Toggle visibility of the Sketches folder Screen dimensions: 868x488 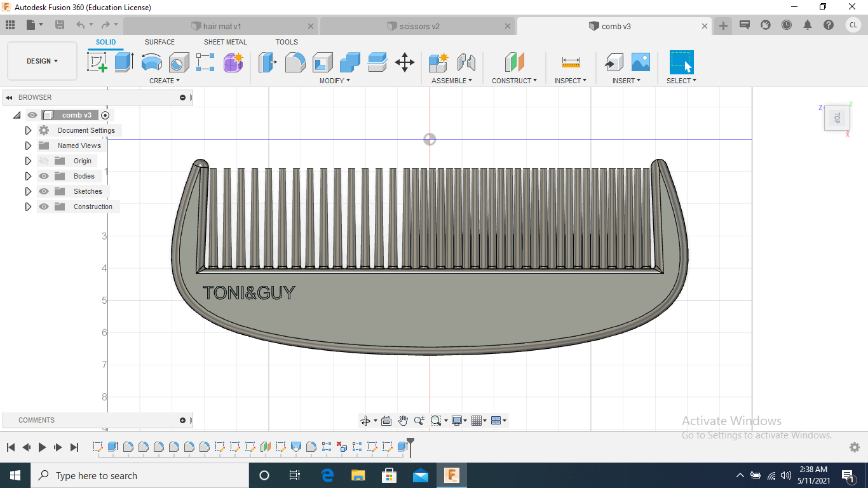44,191
